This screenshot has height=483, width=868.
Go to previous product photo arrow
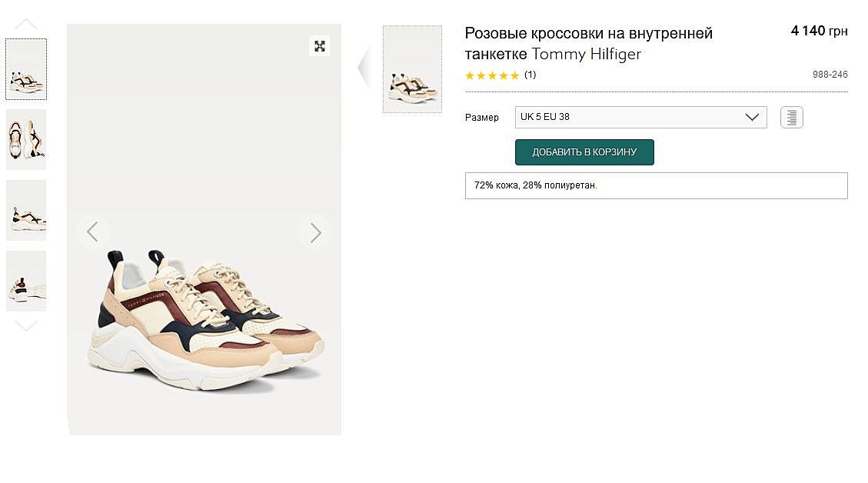(x=93, y=232)
